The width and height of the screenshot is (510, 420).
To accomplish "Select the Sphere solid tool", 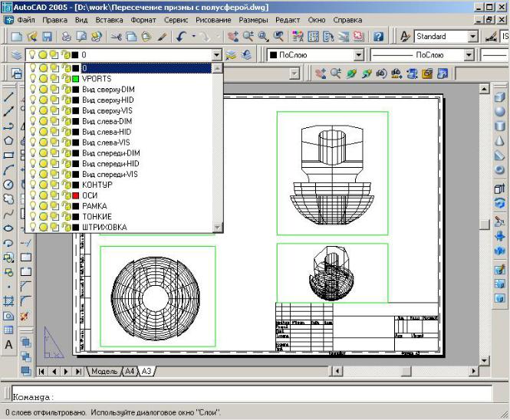I will [x=499, y=111].
